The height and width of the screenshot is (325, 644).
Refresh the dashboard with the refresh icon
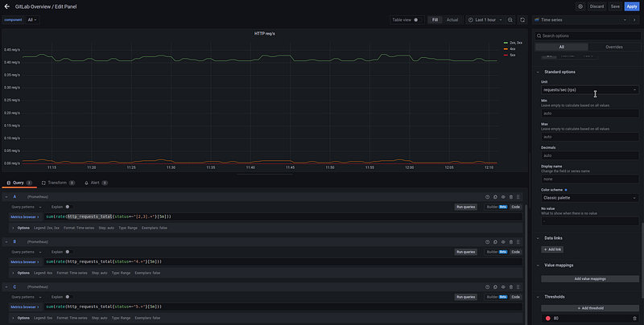(522, 19)
